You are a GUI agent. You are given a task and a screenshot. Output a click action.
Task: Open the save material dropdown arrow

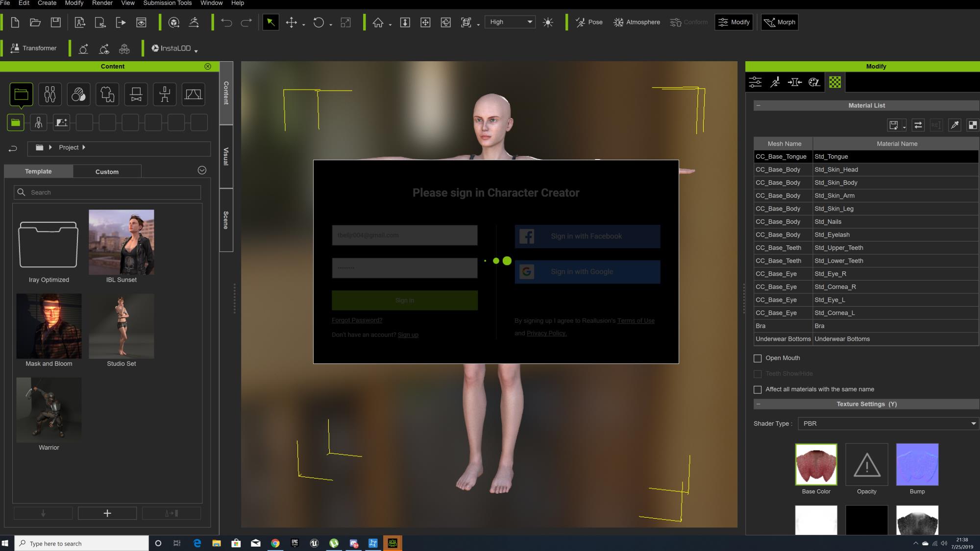(x=904, y=128)
